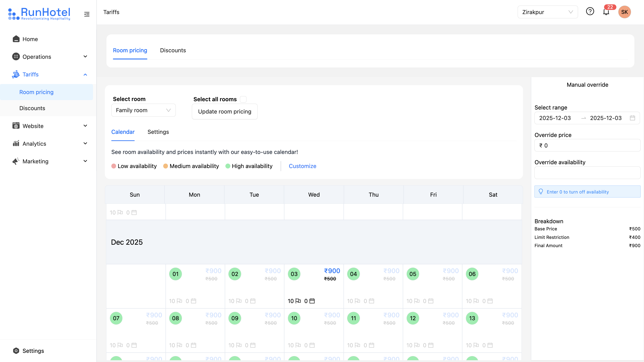Click the Marketing megaphone icon

pyautogui.click(x=16, y=161)
